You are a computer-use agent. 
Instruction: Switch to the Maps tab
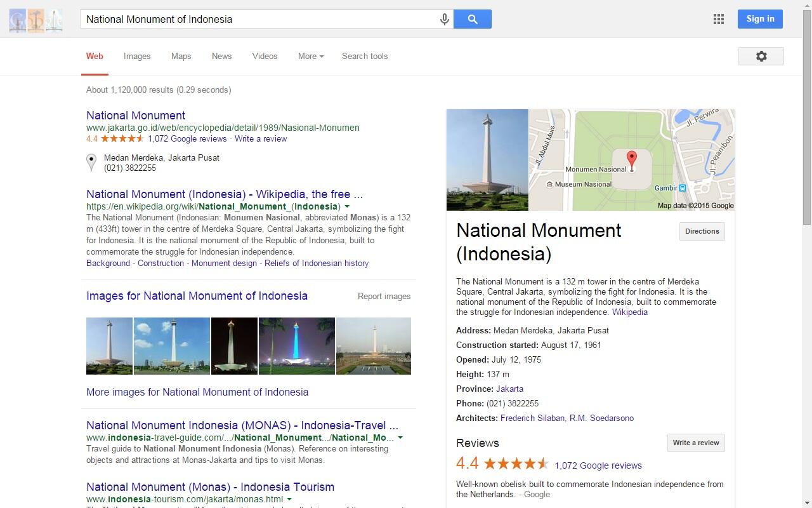(x=181, y=56)
